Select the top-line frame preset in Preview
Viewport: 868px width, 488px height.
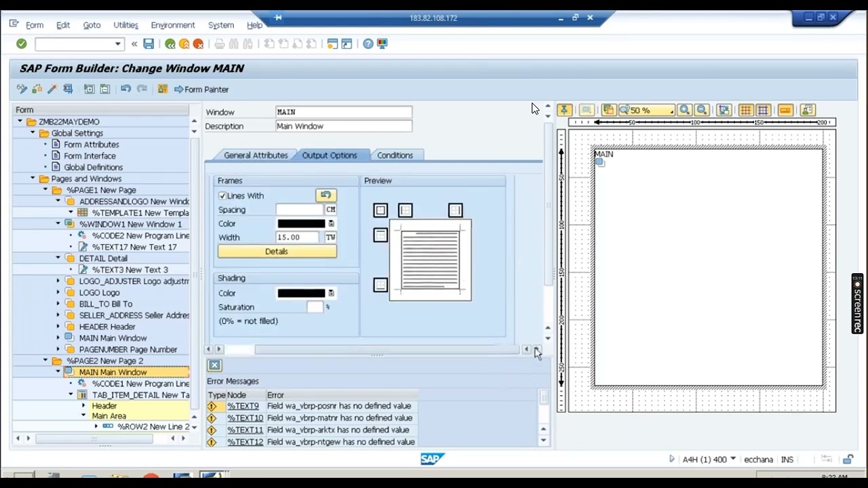pyautogui.click(x=380, y=235)
